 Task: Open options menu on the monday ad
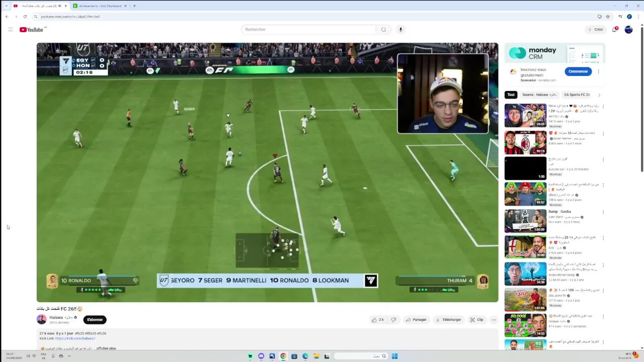pos(598,71)
